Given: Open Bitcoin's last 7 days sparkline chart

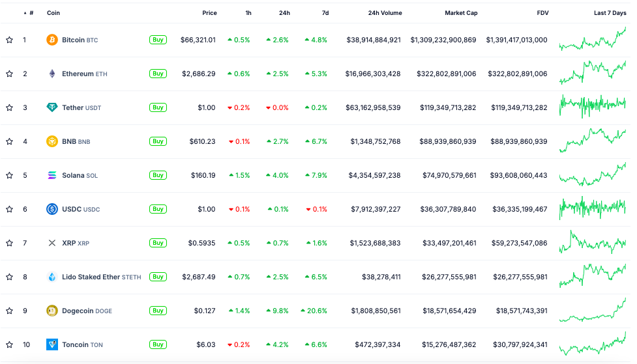Looking at the screenshot, I should tap(592, 40).
